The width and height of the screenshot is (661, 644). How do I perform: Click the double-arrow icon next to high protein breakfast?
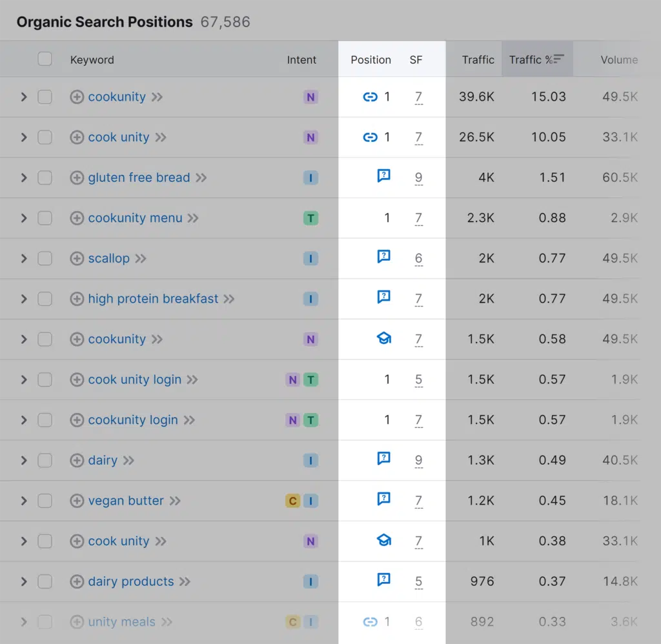pos(229,299)
